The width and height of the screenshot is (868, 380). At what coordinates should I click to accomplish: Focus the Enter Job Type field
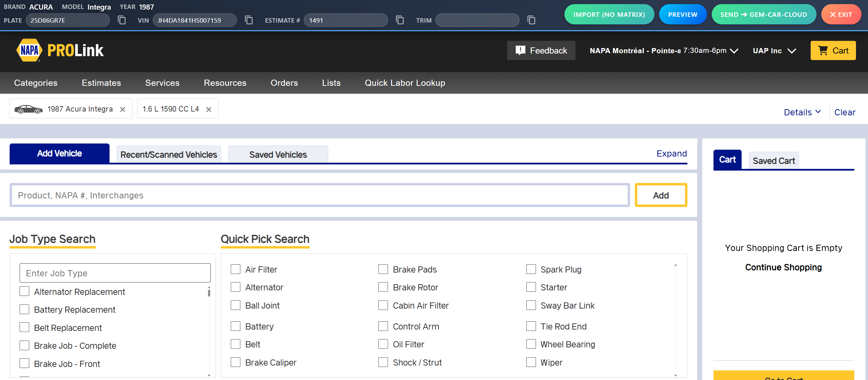pyautogui.click(x=115, y=273)
